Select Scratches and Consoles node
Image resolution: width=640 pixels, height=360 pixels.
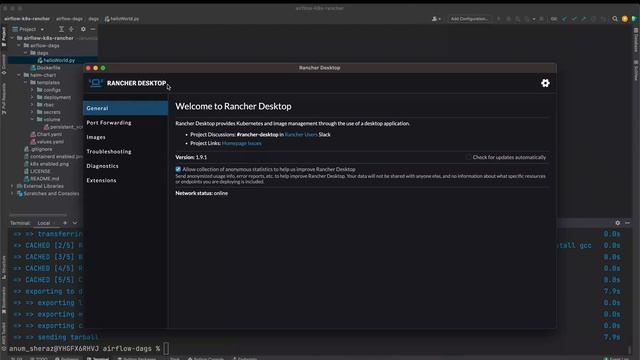[x=48, y=193]
